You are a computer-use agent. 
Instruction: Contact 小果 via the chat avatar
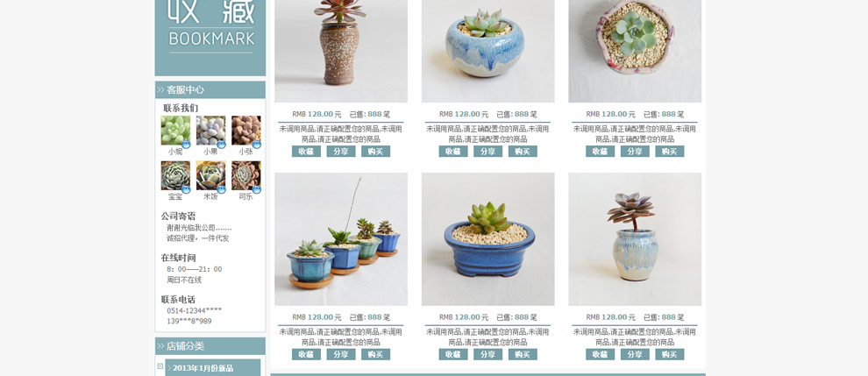210,130
